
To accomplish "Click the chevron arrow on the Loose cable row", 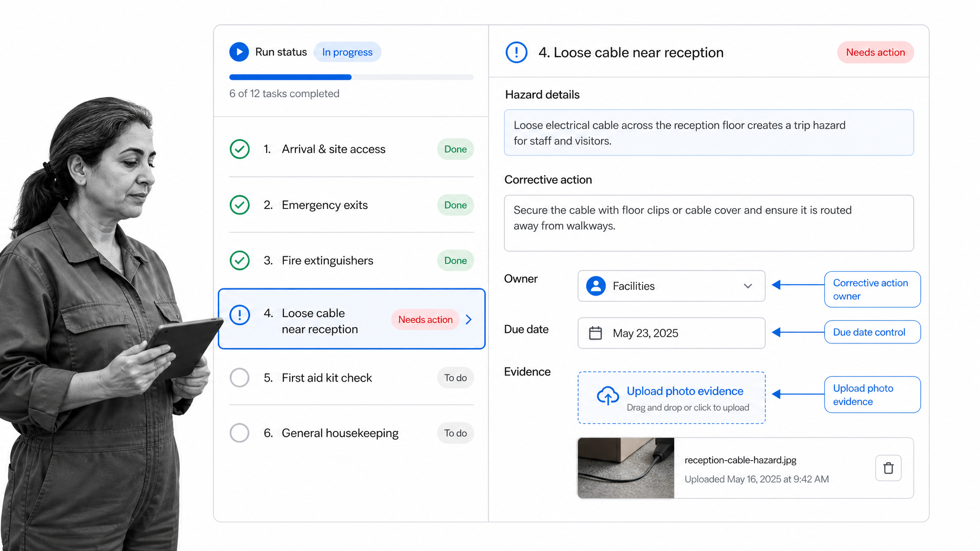I will 469,320.
